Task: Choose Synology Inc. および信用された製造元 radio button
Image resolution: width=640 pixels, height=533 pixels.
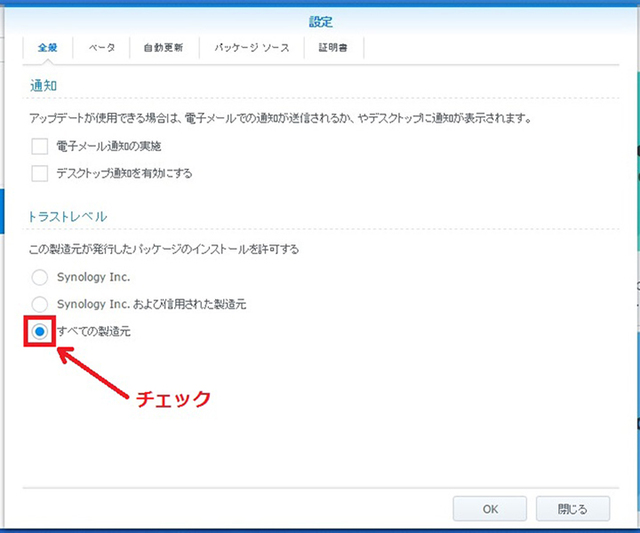Action: click(40, 304)
